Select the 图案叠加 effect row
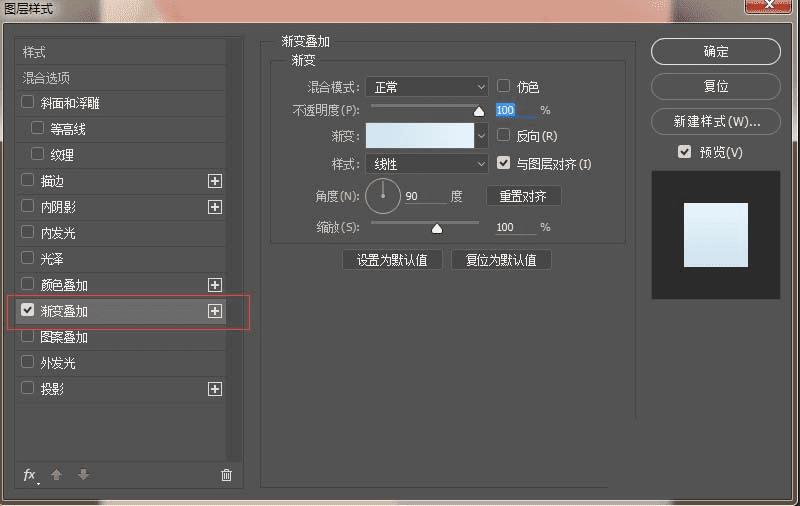800x506 pixels. 120,337
